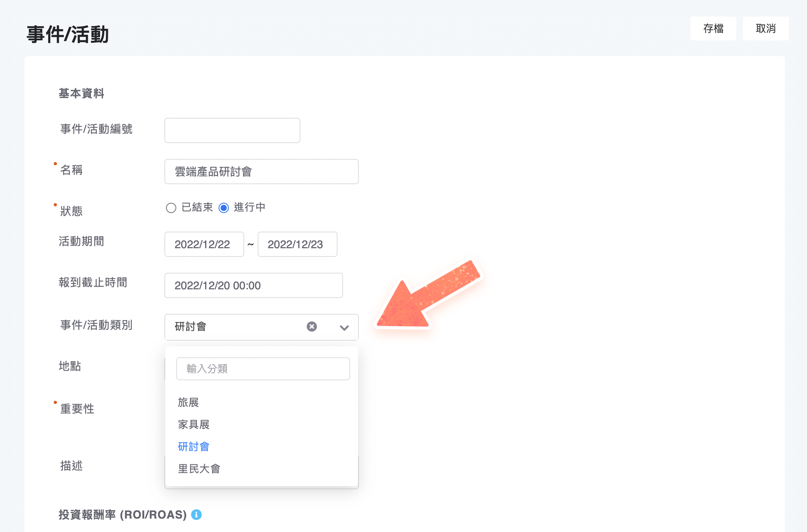Click the 輸入分類 category search box

(263, 368)
